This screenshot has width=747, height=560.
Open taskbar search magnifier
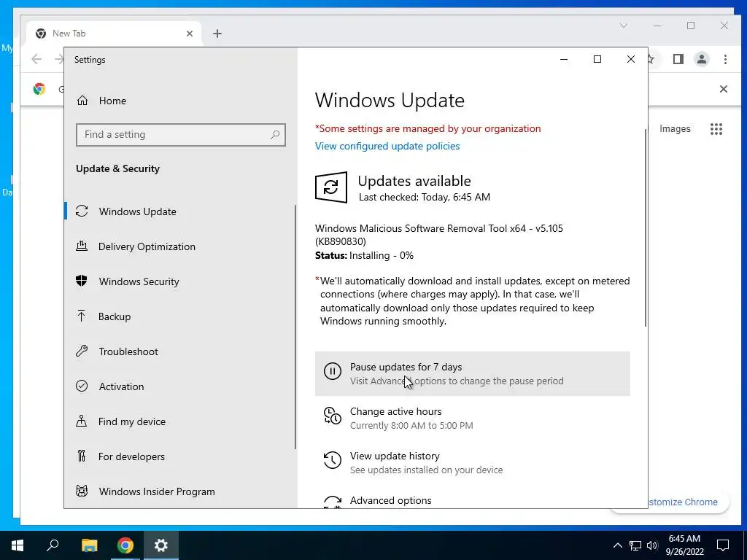[x=53, y=545]
